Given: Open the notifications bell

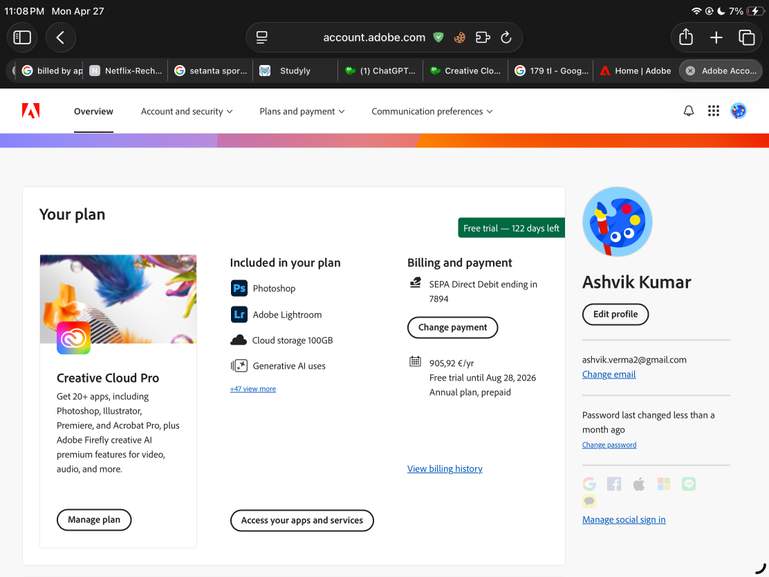Looking at the screenshot, I should [689, 111].
